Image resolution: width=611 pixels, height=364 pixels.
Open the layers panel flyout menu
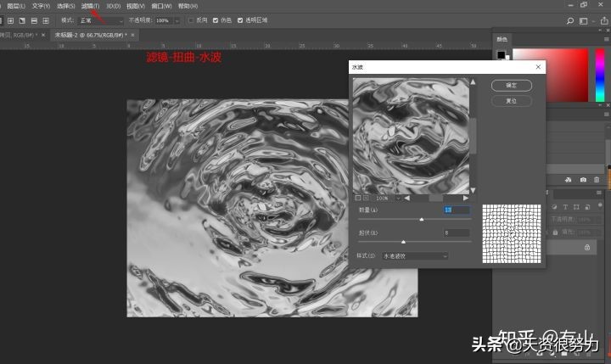click(599, 193)
